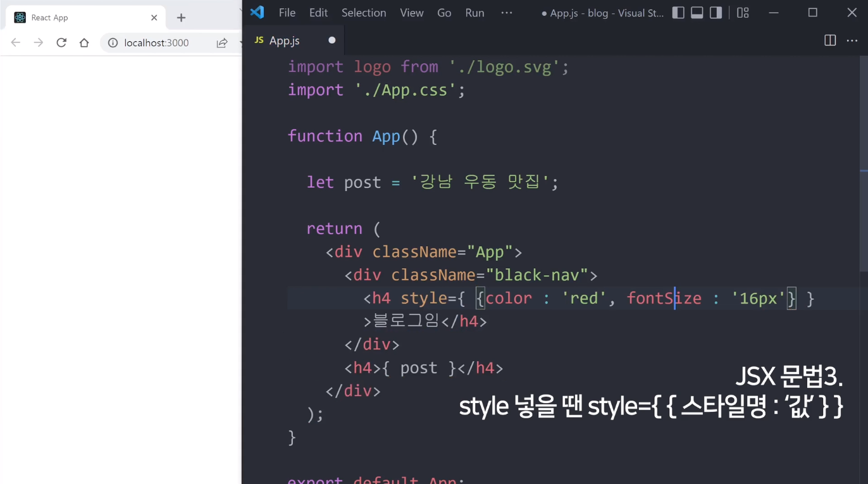Go forward in the browser
The height and width of the screenshot is (484, 868).
point(39,42)
